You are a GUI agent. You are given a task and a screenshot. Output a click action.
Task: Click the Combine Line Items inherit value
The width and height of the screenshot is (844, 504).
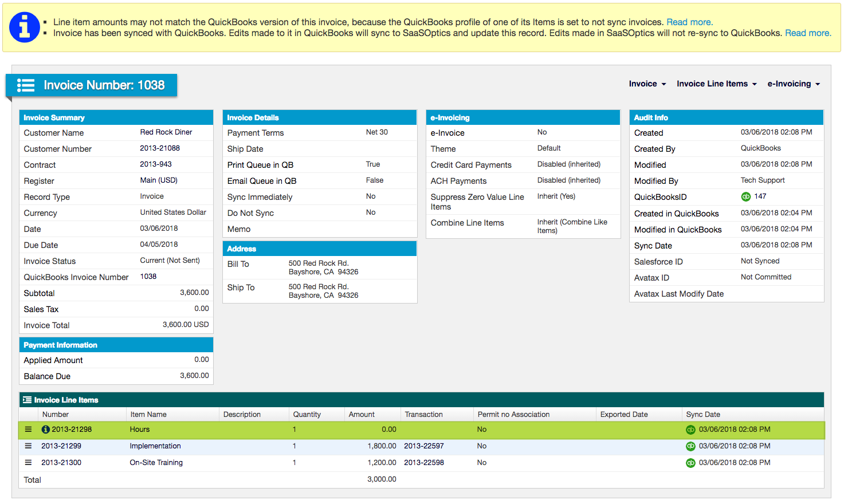572,226
